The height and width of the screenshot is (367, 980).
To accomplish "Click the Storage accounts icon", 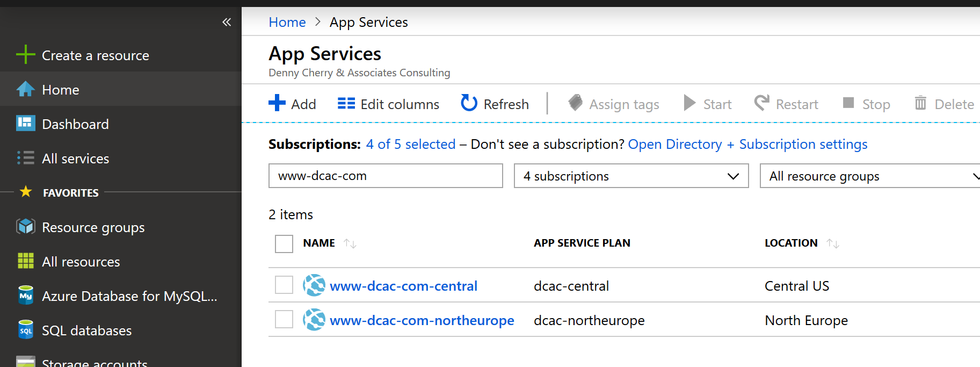I will 25,362.
